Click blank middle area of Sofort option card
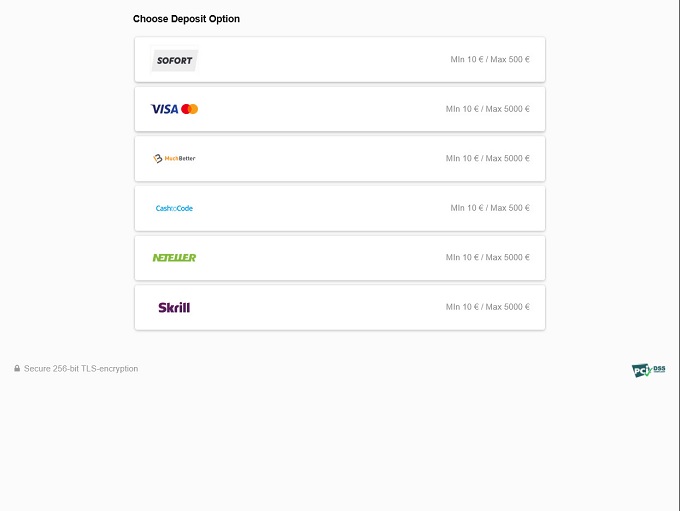 320,60
